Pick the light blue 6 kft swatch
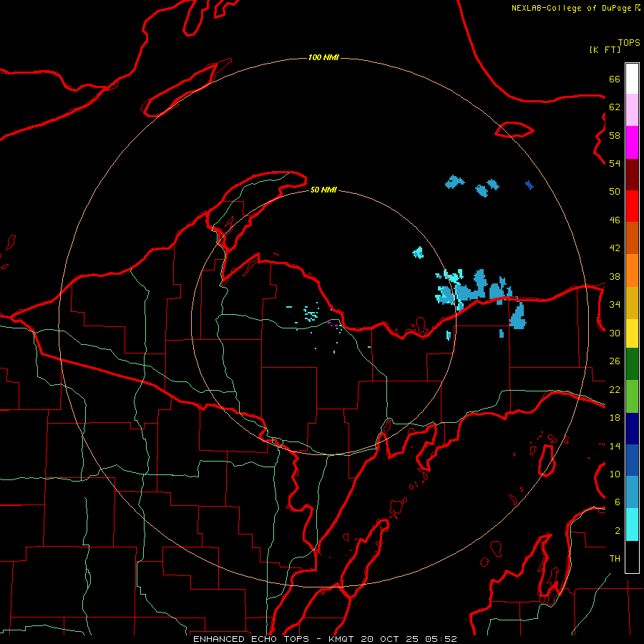The image size is (644, 644). [632, 492]
